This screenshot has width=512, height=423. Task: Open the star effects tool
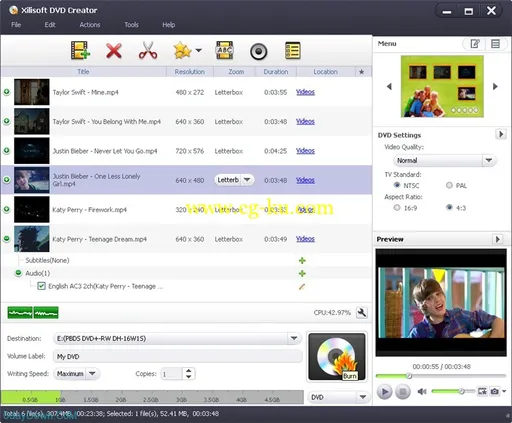[182, 51]
